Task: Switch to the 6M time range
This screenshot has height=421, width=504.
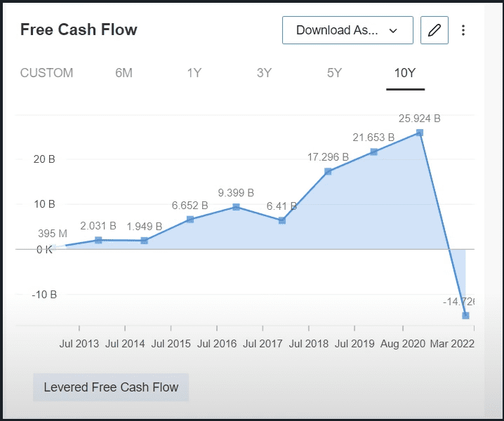Action: pos(124,73)
